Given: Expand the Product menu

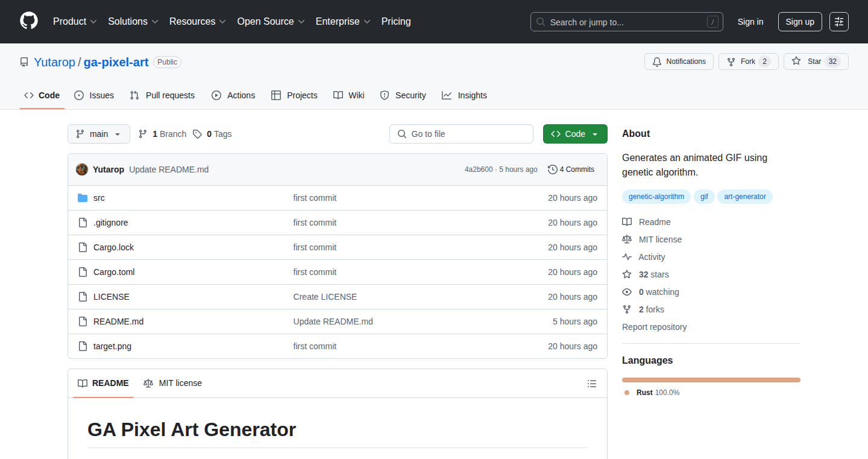Looking at the screenshot, I should (x=75, y=21).
